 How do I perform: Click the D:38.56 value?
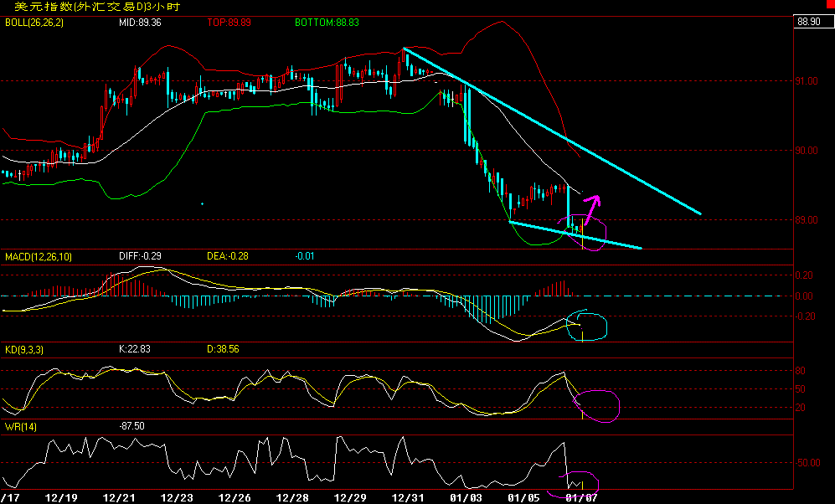coord(223,349)
